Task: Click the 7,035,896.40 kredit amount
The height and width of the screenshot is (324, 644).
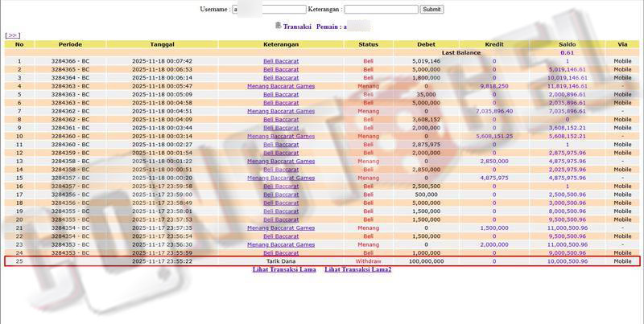Action: click(x=493, y=111)
